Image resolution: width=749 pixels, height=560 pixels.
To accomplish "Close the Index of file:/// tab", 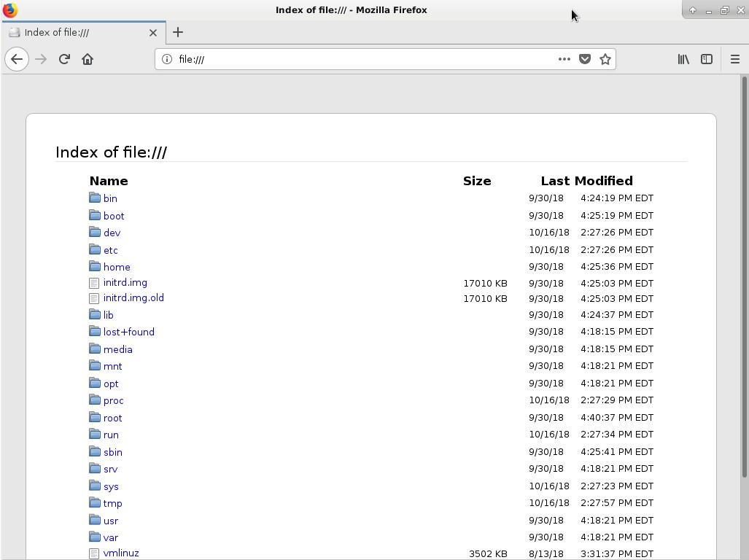I will click(x=153, y=33).
